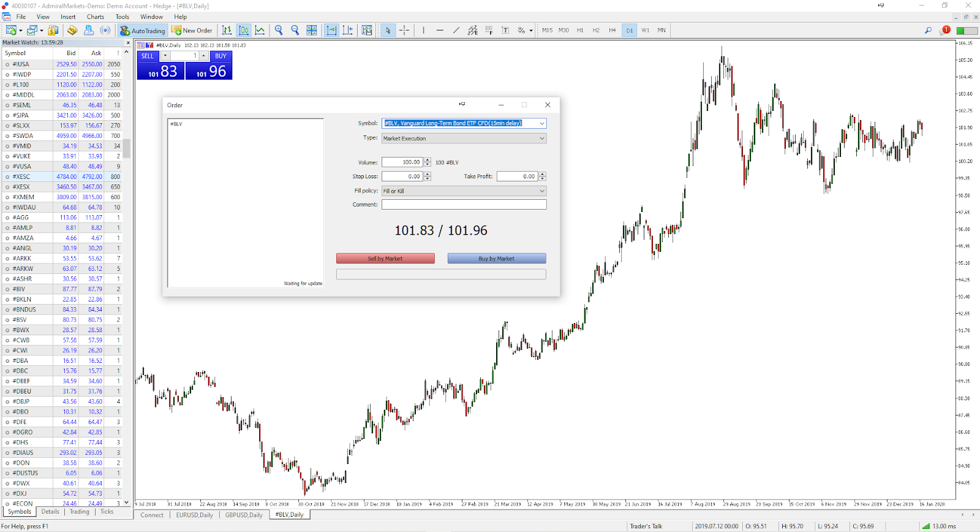
Task: Click the Comment input field
Action: pos(464,205)
